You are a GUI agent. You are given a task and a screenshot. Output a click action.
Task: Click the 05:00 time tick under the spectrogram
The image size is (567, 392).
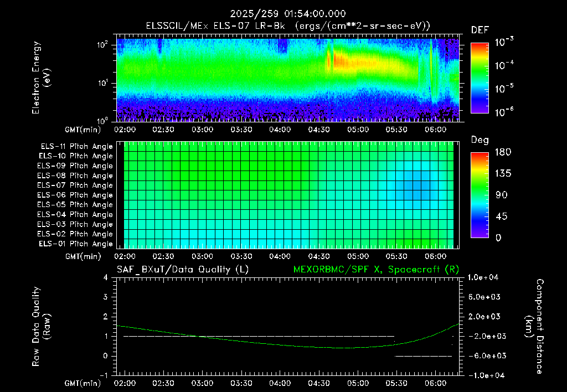(358, 130)
